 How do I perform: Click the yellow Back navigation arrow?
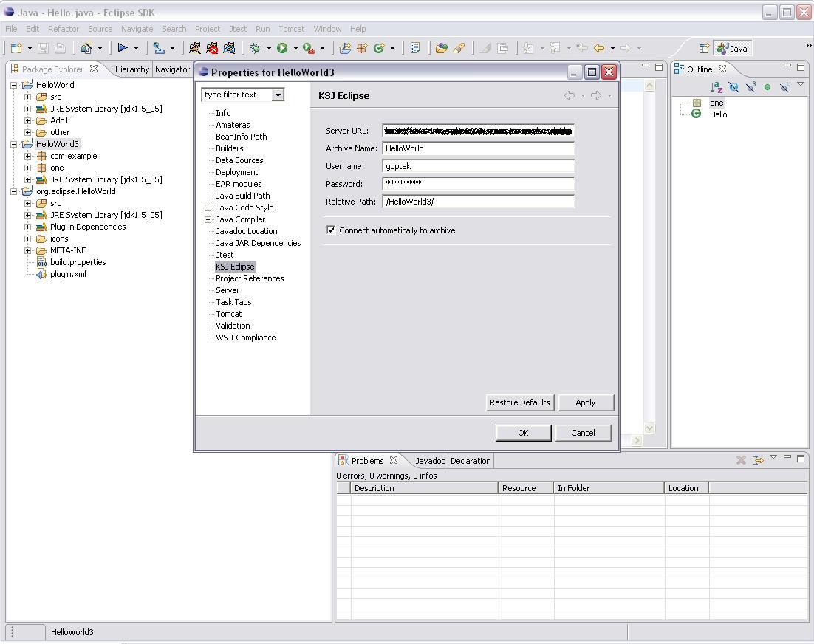coord(599,48)
